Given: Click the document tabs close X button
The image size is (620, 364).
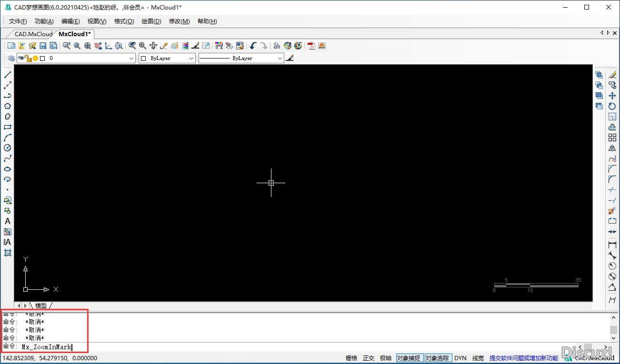Looking at the screenshot, I should [614, 33].
